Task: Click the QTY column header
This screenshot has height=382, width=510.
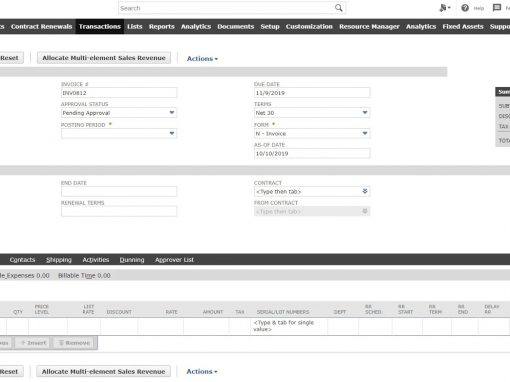Action: coord(18,312)
